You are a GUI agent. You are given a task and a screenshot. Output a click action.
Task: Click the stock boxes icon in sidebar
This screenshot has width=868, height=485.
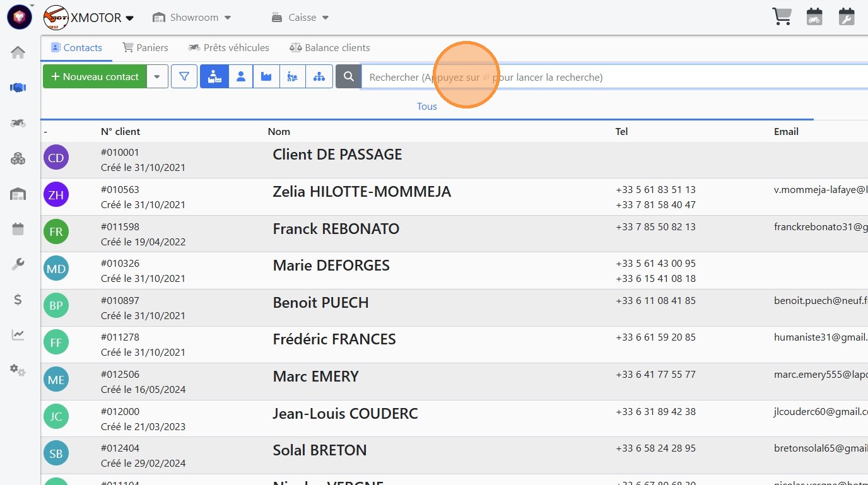18,159
